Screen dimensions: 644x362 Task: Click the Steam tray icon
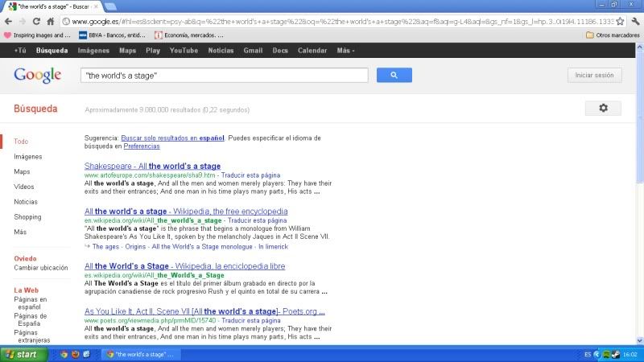click(615, 355)
